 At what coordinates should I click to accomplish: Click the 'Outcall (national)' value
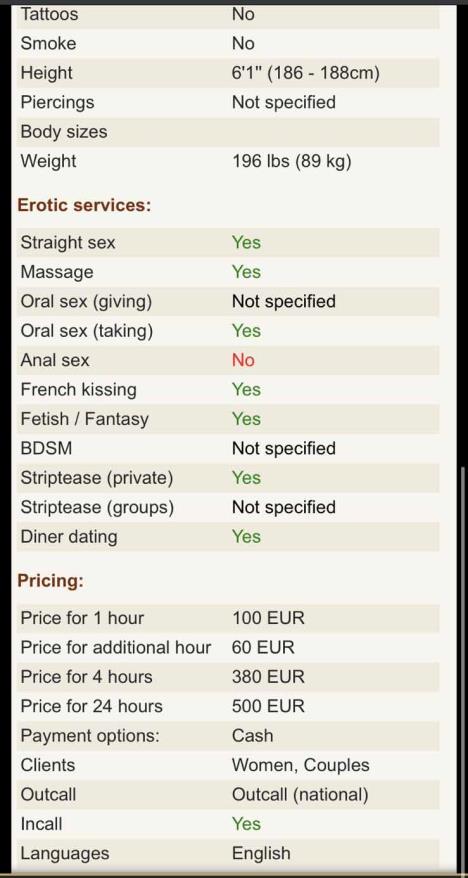point(300,795)
